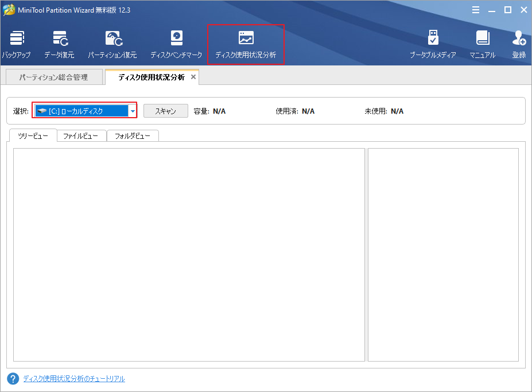Switch to フォルダビュー tab
Viewport: 532px width, 392px height.
(x=133, y=136)
